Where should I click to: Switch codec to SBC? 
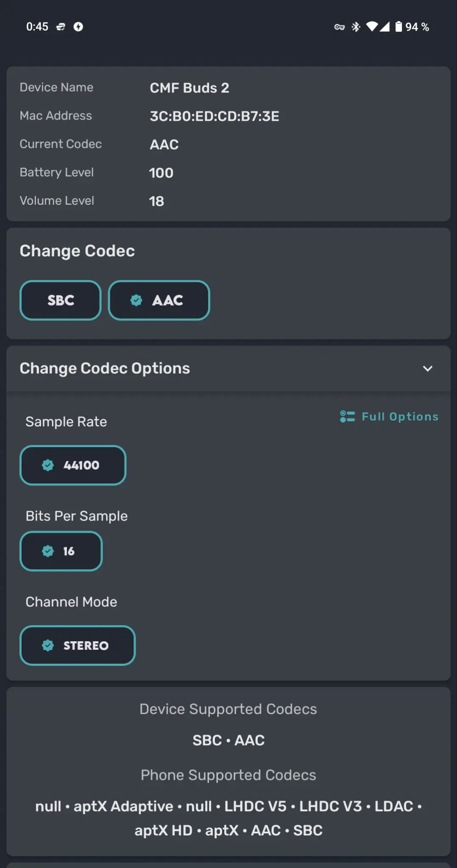(61, 300)
